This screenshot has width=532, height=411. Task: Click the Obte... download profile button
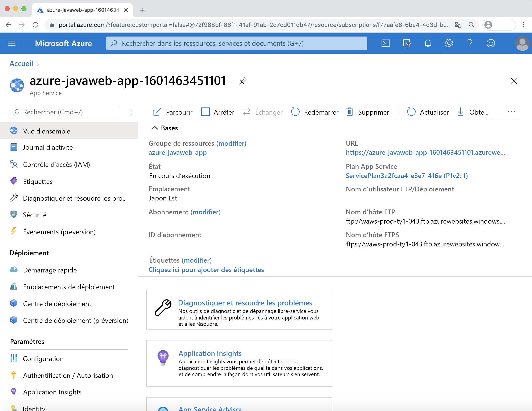pos(473,112)
